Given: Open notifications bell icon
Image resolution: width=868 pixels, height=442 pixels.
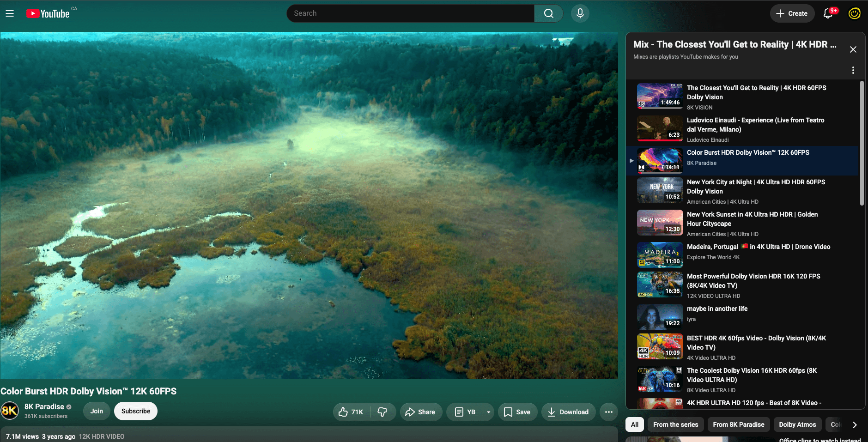Looking at the screenshot, I should click(828, 13).
